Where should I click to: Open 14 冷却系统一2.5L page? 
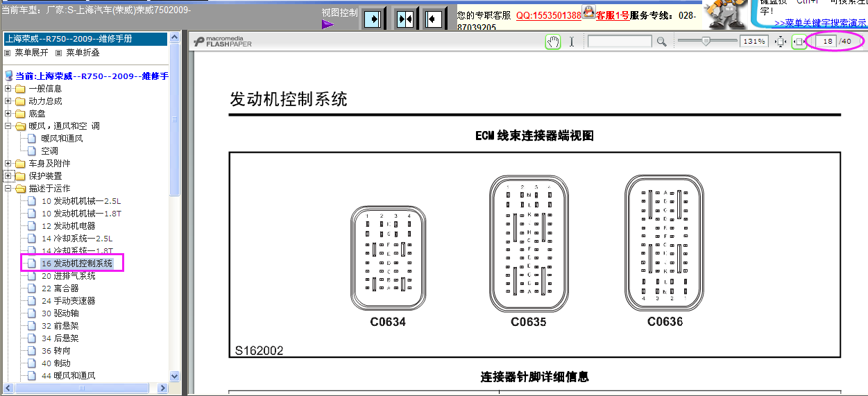click(77, 239)
